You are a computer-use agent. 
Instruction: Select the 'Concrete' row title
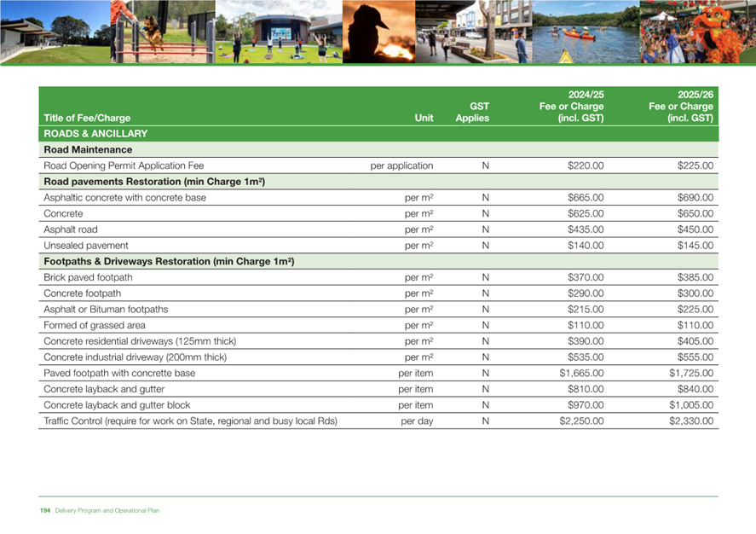63,213
